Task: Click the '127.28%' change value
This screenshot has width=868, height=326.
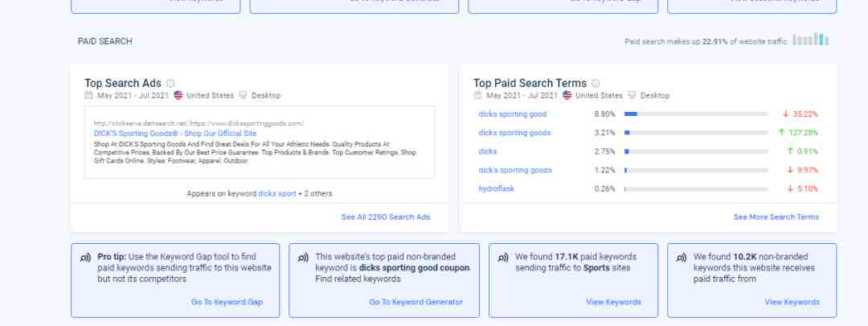Action: tap(803, 133)
